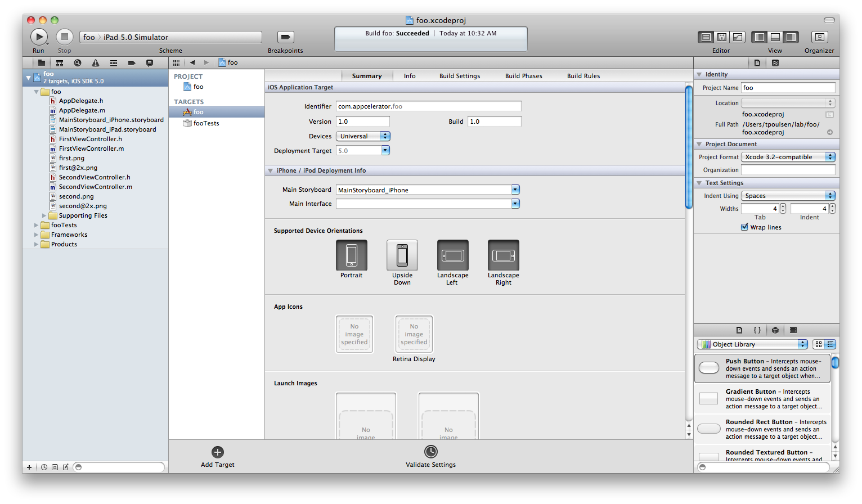Toggle the Landscape Left orientation

(453, 255)
